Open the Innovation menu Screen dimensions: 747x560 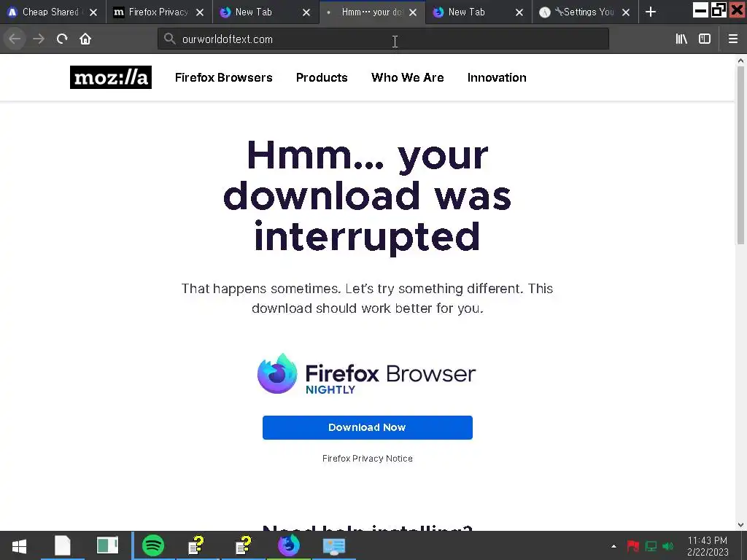[x=497, y=77]
